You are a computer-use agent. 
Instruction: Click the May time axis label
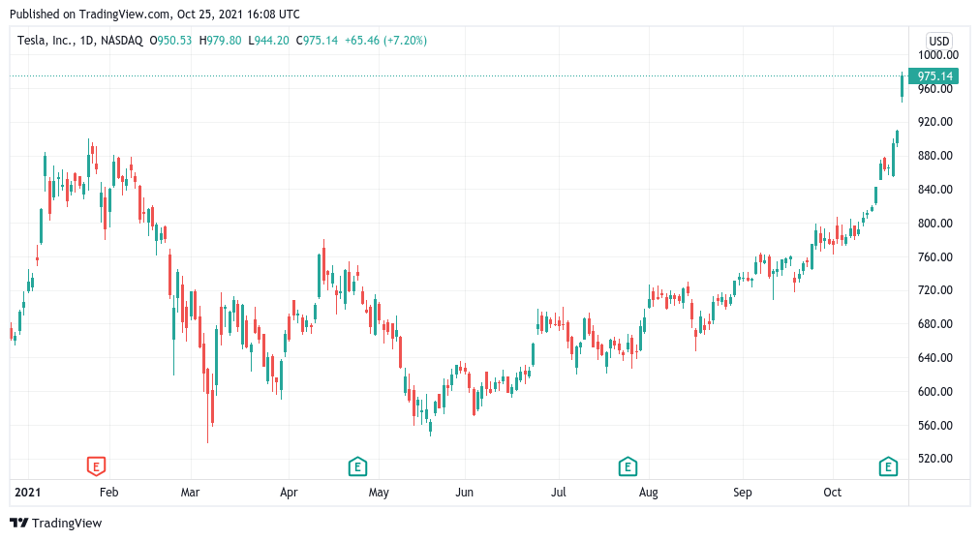pos(379,492)
